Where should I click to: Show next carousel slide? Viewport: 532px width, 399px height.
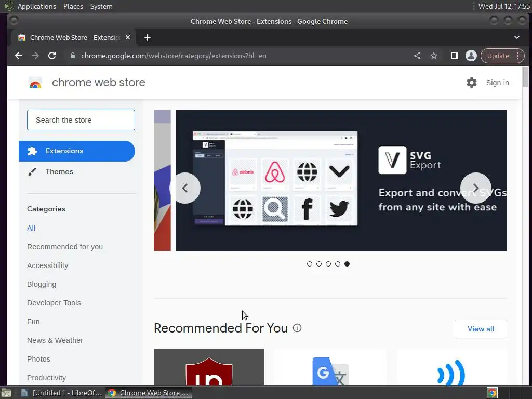tap(476, 188)
